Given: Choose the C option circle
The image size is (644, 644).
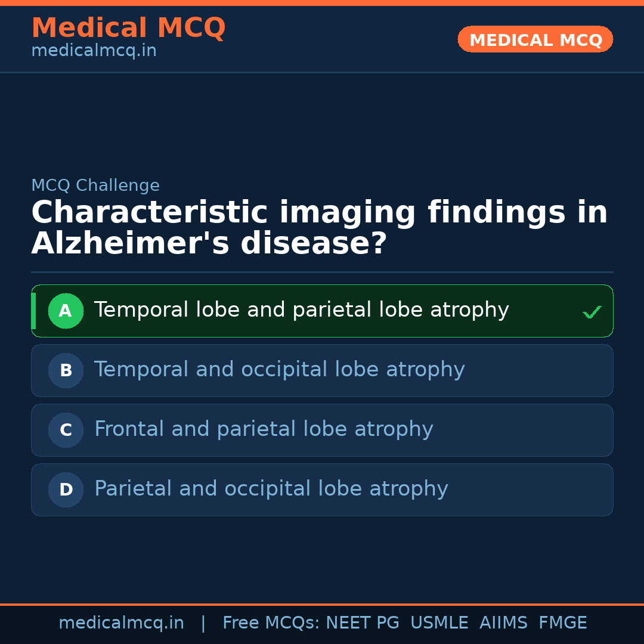Looking at the screenshot, I should pyautogui.click(x=66, y=430).
